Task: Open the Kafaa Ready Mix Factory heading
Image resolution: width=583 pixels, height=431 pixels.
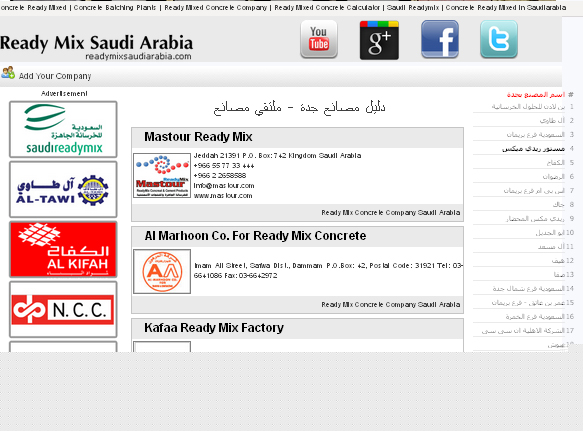Action: [214, 328]
